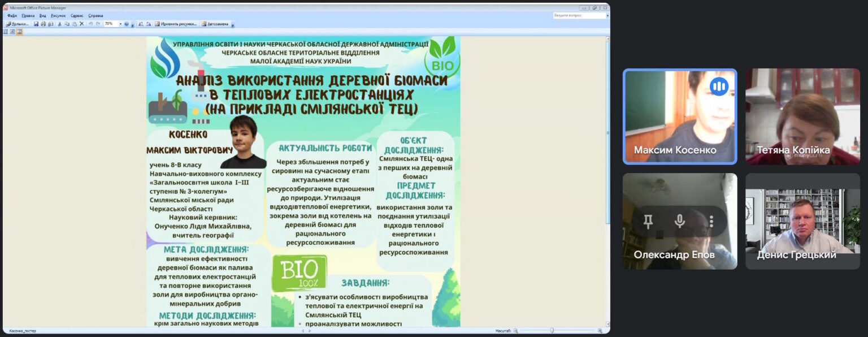This screenshot has width=868, height=337.
Task: Expand the help question dropdown arrow
Action: click(x=608, y=16)
